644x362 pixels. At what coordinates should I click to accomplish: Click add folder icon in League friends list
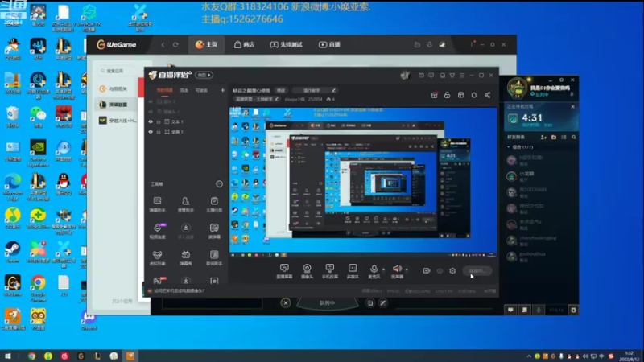coord(554,137)
